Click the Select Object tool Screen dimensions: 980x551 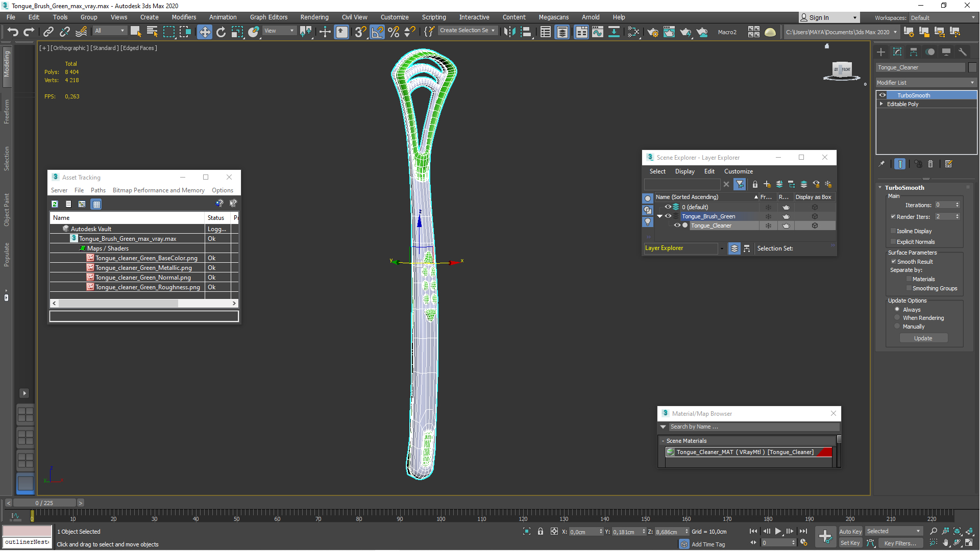tap(135, 32)
